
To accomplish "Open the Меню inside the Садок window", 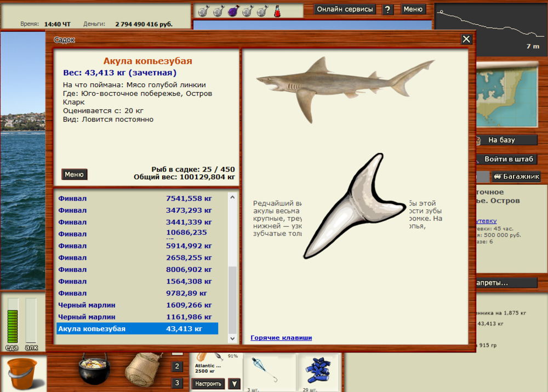I will pos(74,174).
